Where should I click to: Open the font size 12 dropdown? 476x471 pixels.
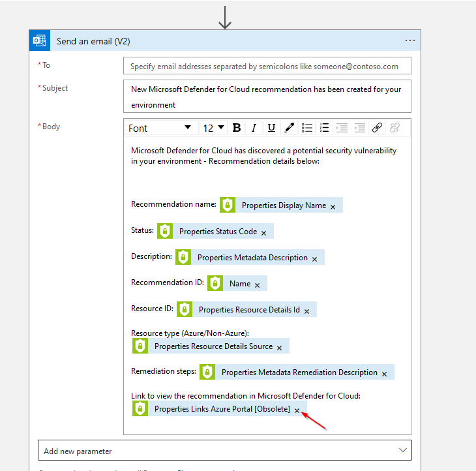[213, 128]
